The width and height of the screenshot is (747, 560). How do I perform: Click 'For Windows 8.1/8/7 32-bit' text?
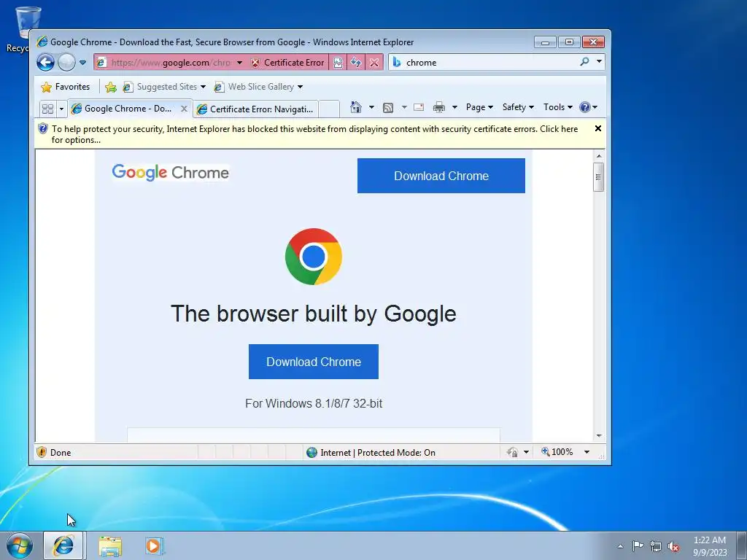click(314, 403)
